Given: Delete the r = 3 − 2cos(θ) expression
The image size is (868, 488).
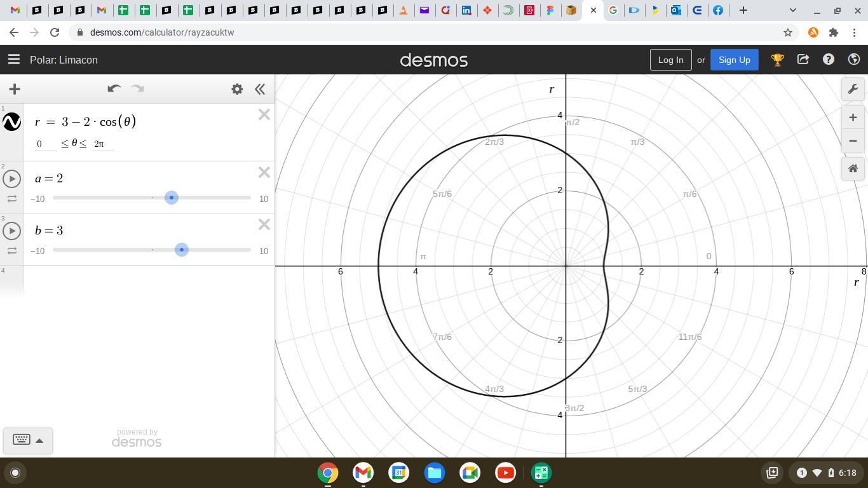Looking at the screenshot, I should click(x=264, y=115).
